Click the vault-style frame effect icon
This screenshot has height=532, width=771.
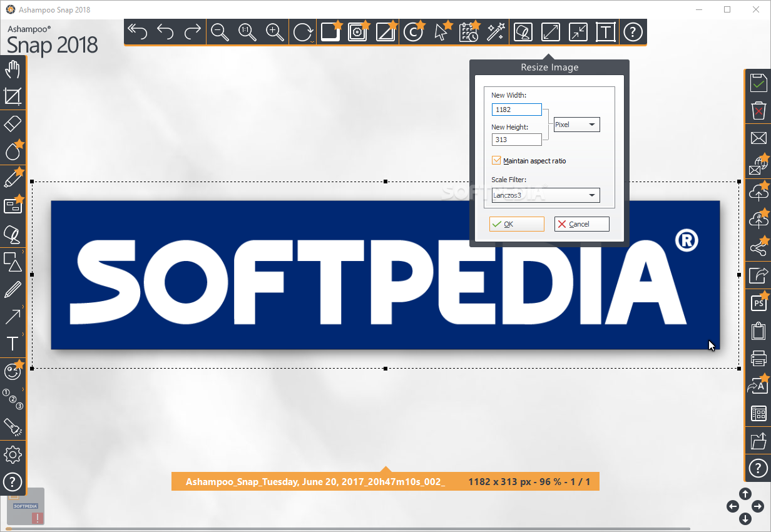pos(358,32)
